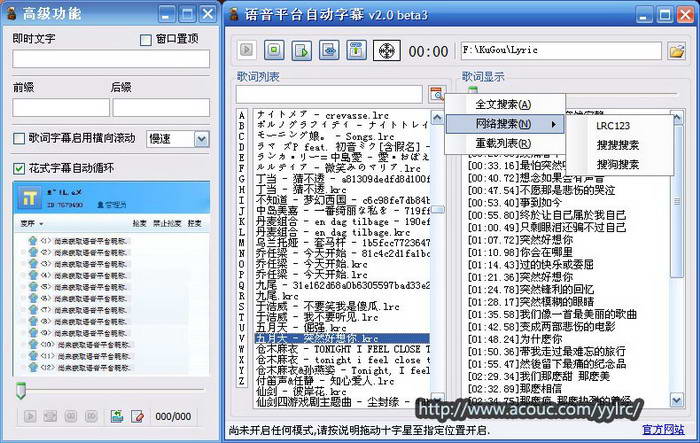700x443 pixels.
Task: Click lyric list scrollbar up arrow
Action: (x=438, y=117)
